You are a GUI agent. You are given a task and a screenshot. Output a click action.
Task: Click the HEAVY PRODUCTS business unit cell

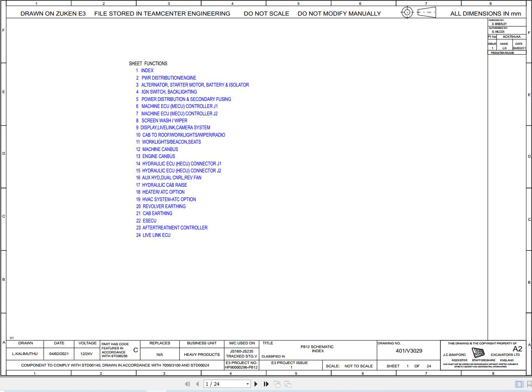click(x=202, y=355)
